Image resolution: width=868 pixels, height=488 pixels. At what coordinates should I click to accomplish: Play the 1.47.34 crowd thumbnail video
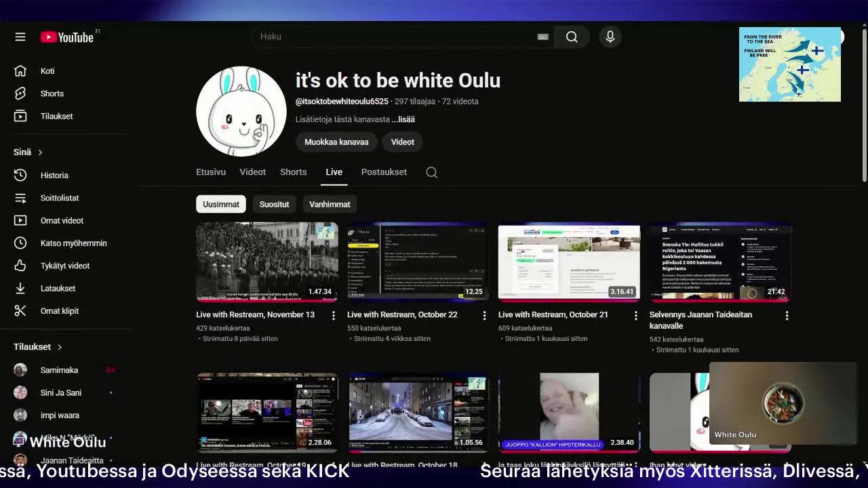pos(267,262)
